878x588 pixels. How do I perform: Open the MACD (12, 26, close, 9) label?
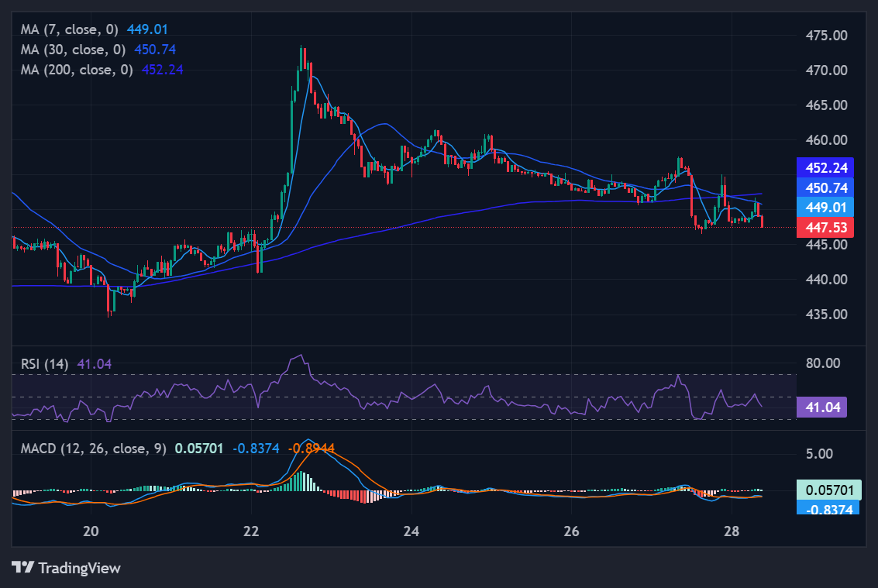coord(94,449)
